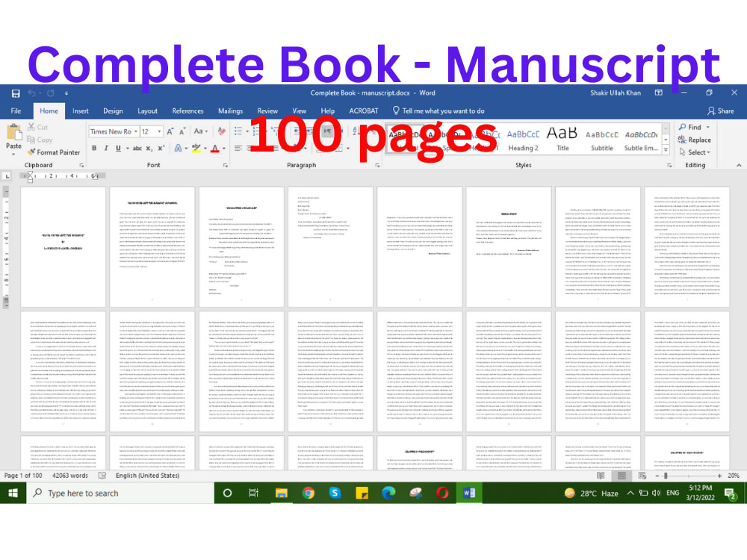Collapse the ribbon with the chevron
This screenshot has width=747, height=560.
pyautogui.click(x=739, y=165)
